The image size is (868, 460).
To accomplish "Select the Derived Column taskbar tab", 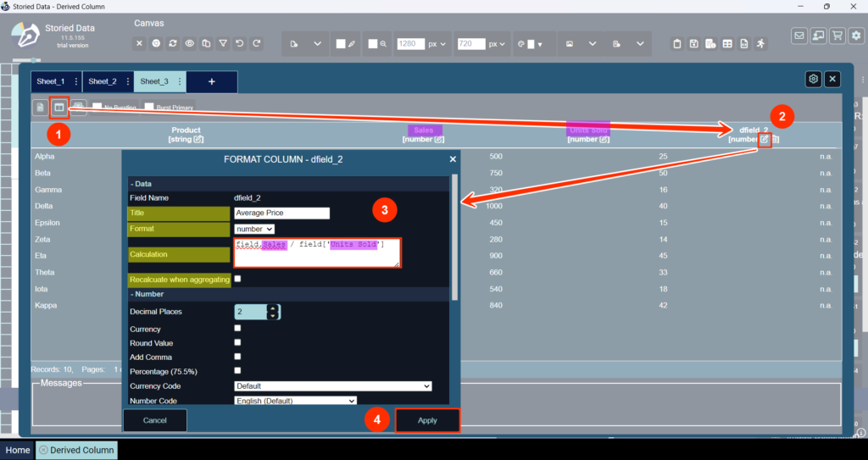I will (x=76, y=450).
